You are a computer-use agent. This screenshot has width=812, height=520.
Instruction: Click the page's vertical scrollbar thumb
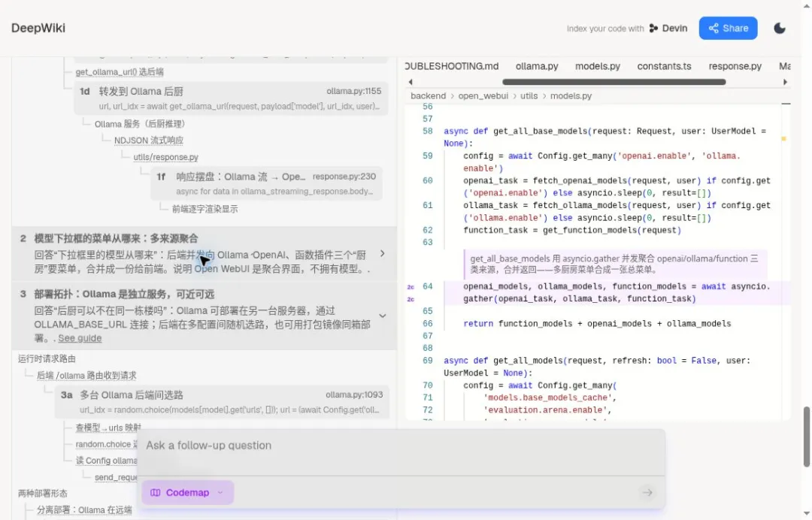[x=806, y=437]
